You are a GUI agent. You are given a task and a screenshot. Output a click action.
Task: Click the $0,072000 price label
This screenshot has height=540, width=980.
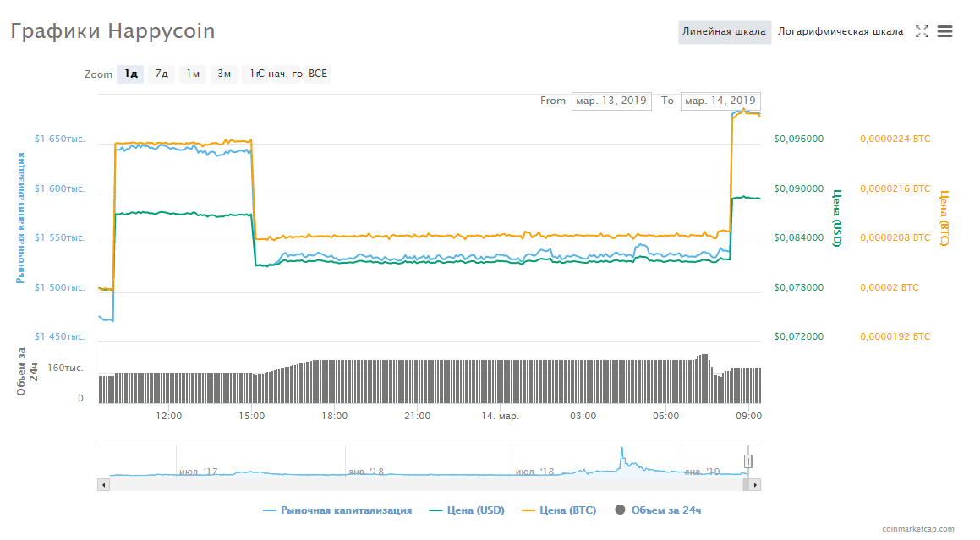point(799,337)
